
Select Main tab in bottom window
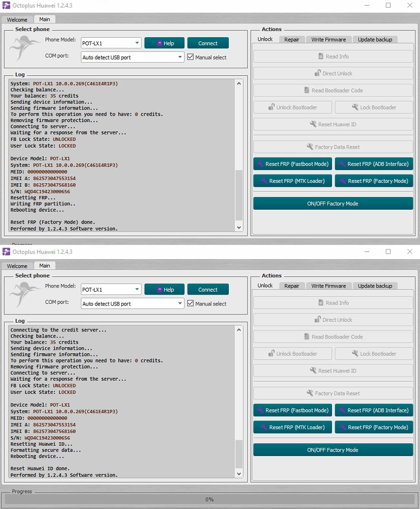pyautogui.click(x=44, y=266)
